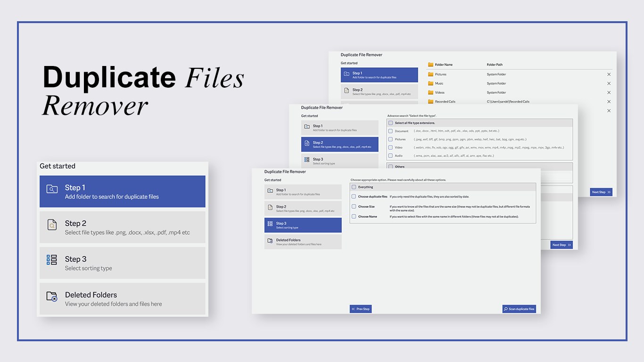Check 'Select all file type extensions'
644x362 pixels.
pos(390,123)
